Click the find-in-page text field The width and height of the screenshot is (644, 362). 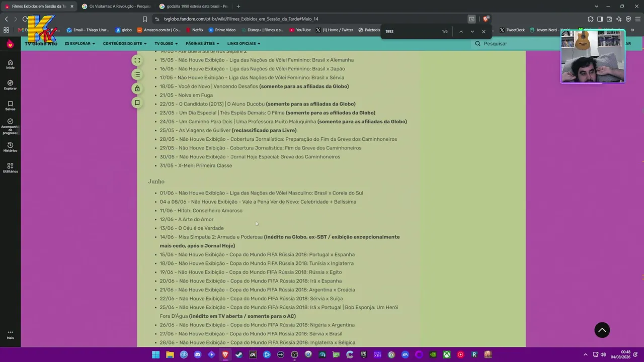click(x=411, y=31)
